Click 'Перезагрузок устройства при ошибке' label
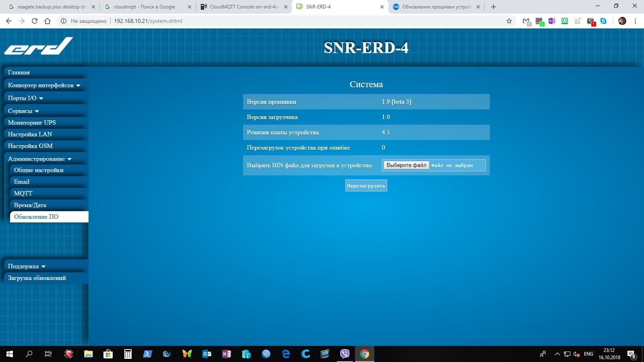Viewport: 644px width, 362px height. (298, 148)
